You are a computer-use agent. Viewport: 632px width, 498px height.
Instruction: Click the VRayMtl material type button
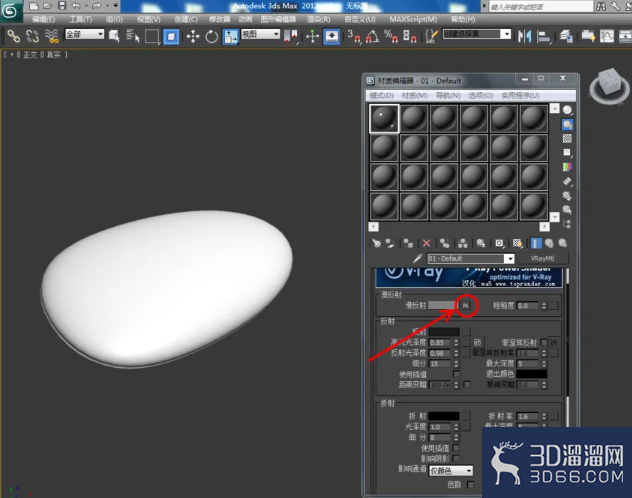[542, 258]
